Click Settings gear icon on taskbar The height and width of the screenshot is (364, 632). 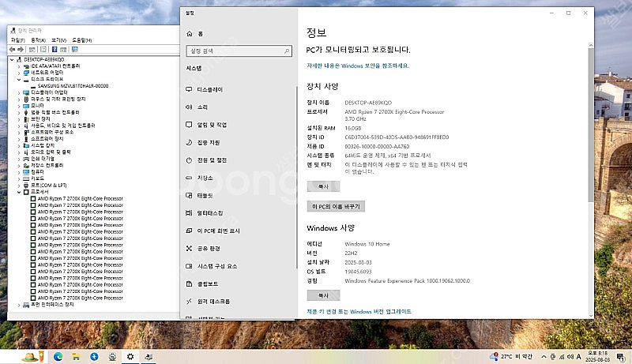click(x=130, y=357)
